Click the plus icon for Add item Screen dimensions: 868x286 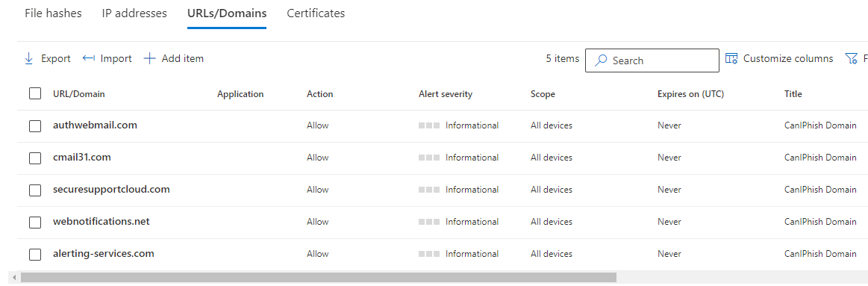149,58
